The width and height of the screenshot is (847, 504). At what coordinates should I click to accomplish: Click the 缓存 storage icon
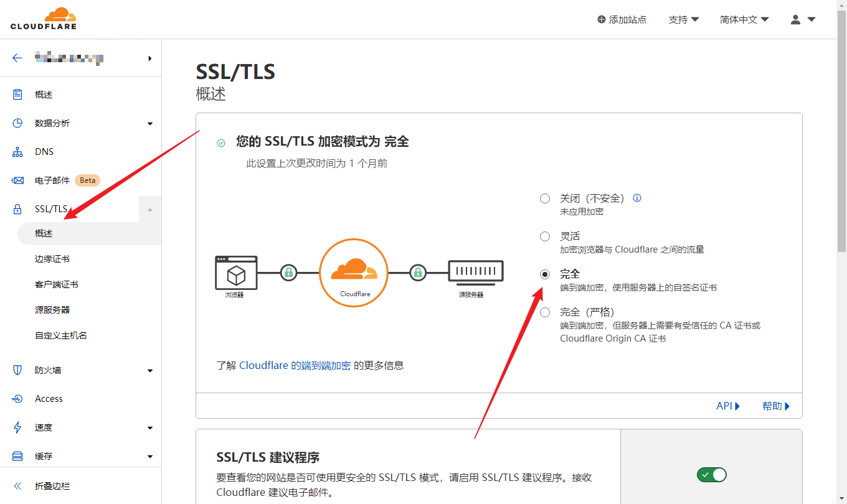[17, 456]
